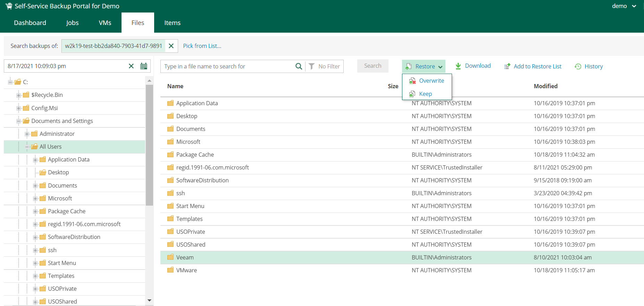644x306 pixels.
Task: Choose Keep from the Restore menu
Action: click(x=425, y=94)
